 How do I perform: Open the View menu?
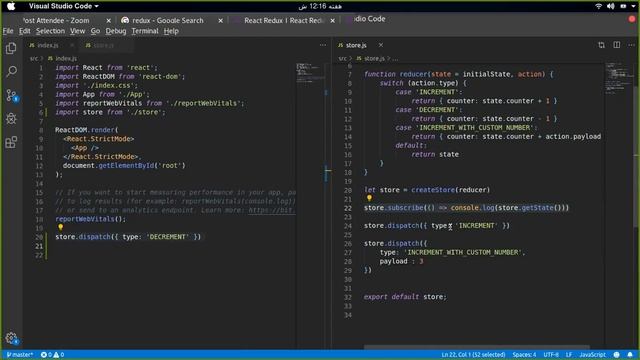tap(77, 31)
